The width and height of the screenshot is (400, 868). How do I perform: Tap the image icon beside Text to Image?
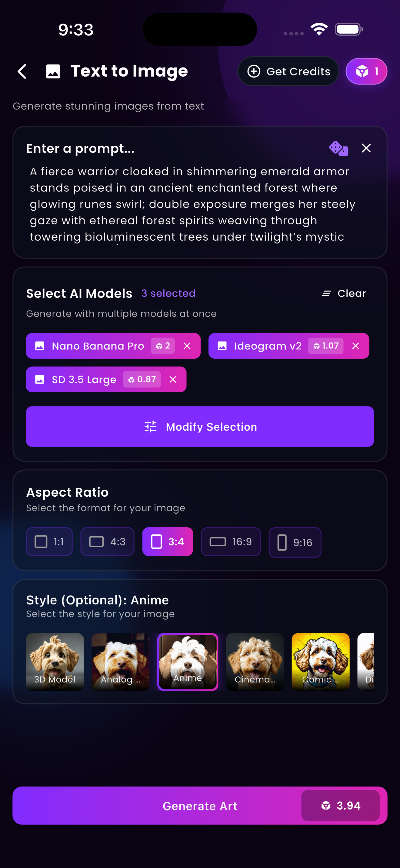tap(52, 71)
